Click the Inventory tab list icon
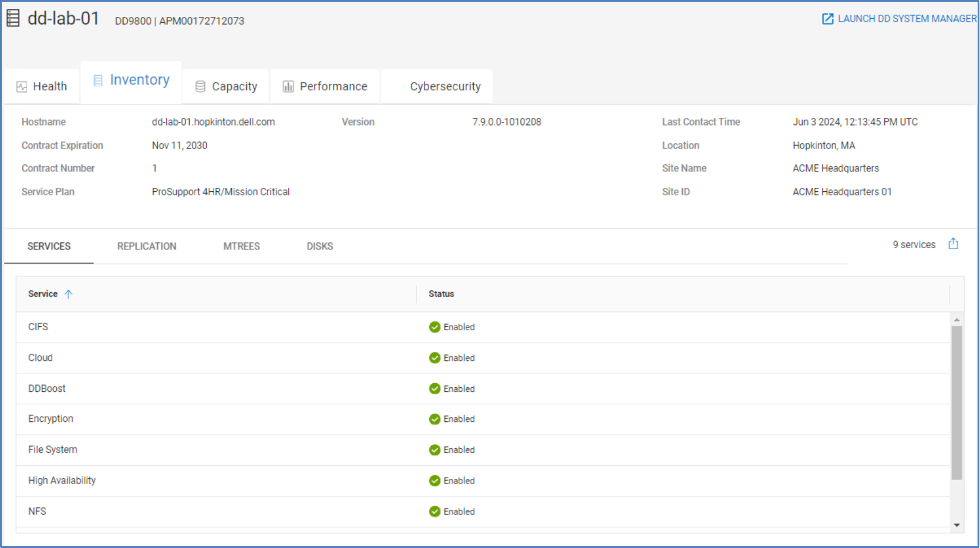Image resolution: width=980 pixels, height=548 pixels. 98,80
